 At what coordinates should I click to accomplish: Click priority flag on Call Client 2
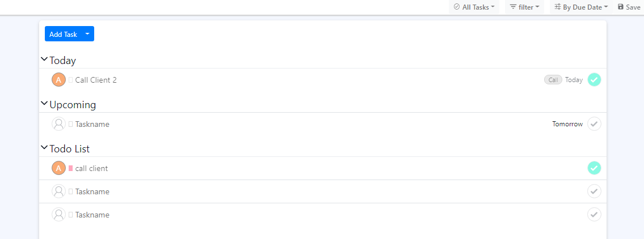pos(71,80)
